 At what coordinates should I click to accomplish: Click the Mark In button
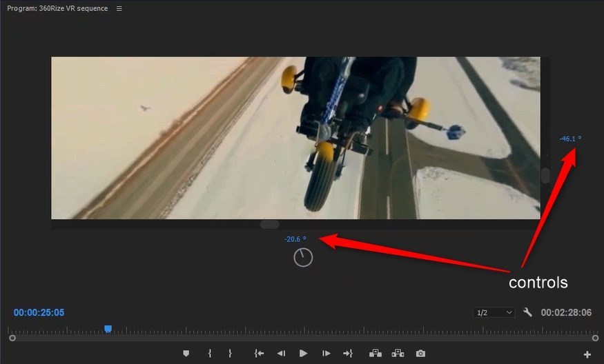[x=210, y=353]
